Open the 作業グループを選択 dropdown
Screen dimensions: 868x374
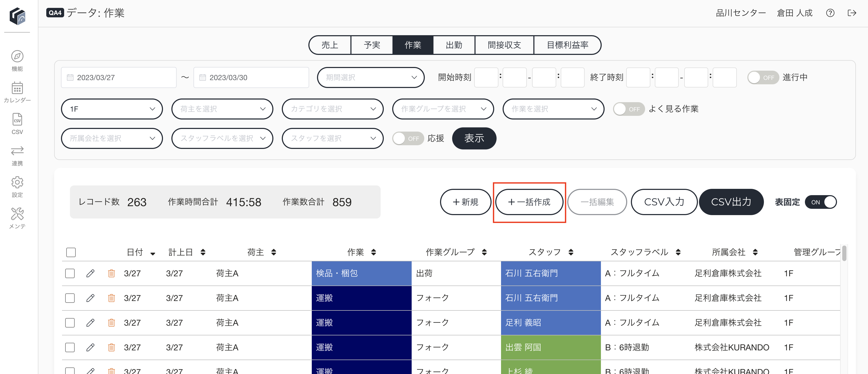click(443, 109)
